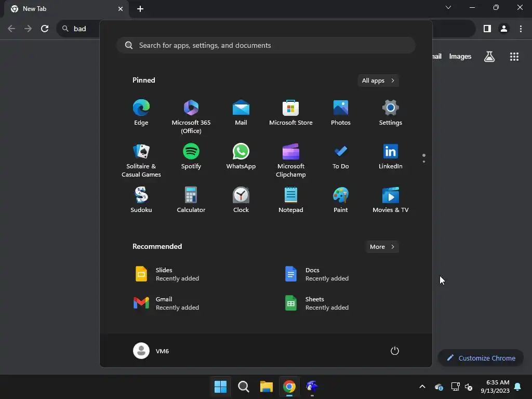Launch Notepad
This screenshot has height=399, width=532.
(x=291, y=200)
